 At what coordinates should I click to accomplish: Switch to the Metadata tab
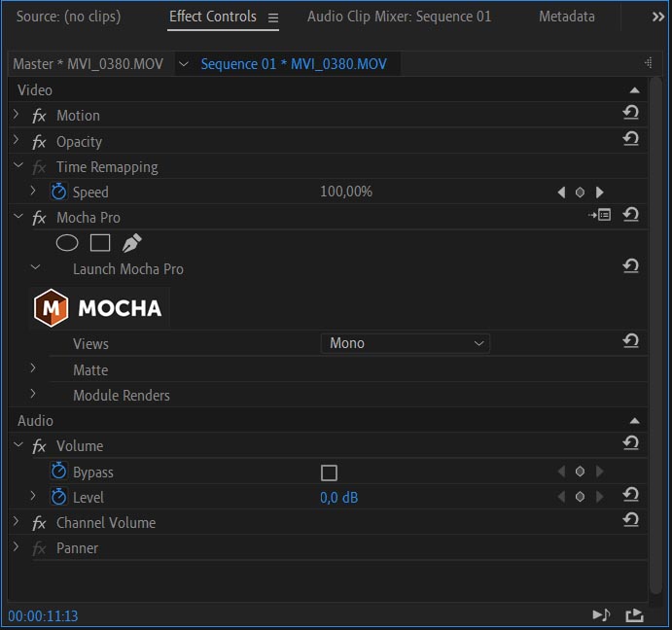pyautogui.click(x=567, y=17)
